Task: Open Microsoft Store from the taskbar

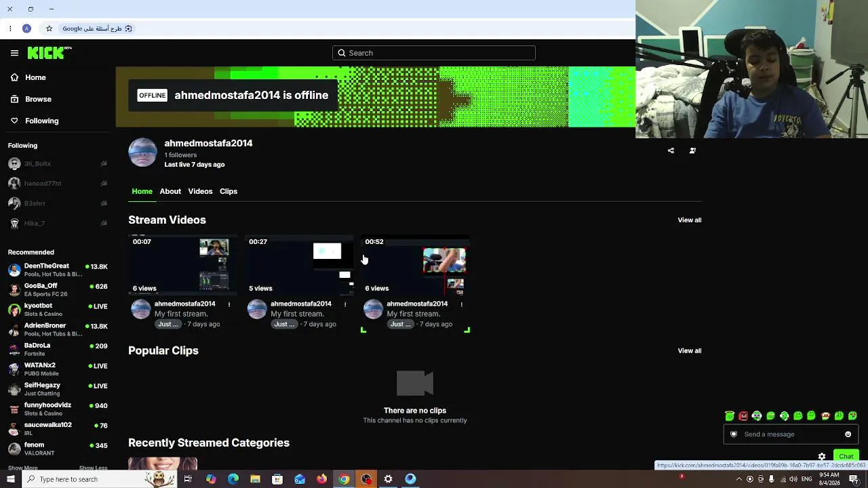Action: [x=277, y=479]
